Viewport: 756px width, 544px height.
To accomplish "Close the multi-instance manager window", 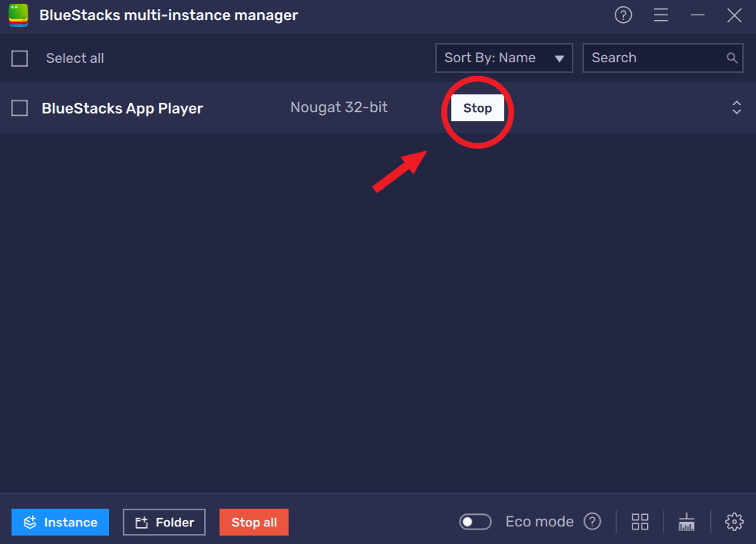I will point(734,15).
